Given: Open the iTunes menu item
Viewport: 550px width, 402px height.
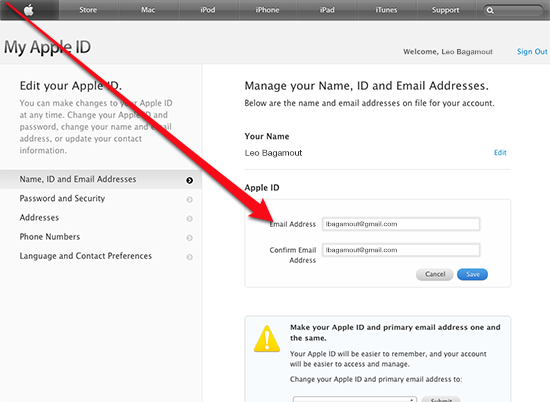Looking at the screenshot, I should tap(386, 10).
